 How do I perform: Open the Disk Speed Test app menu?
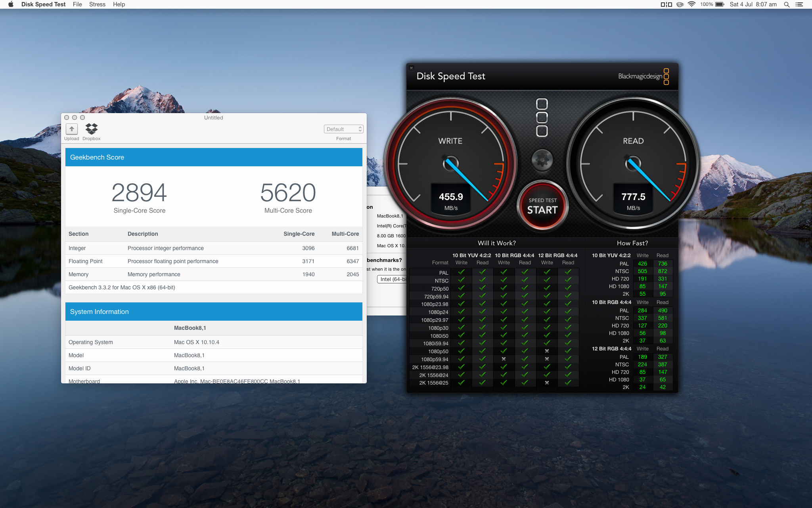[x=43, y=4]
